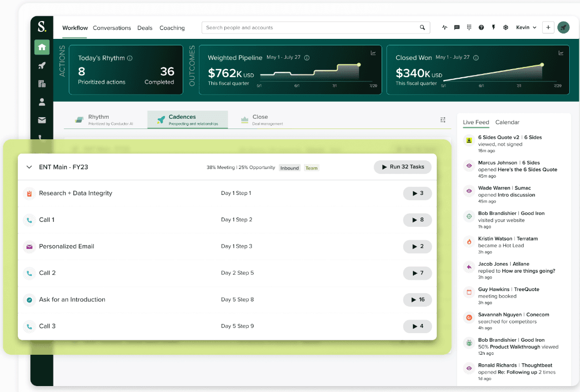This screenshot has width=580, height=392.
Task: Open the accounts building icon in the sidebar
Action: coord(42,84)
